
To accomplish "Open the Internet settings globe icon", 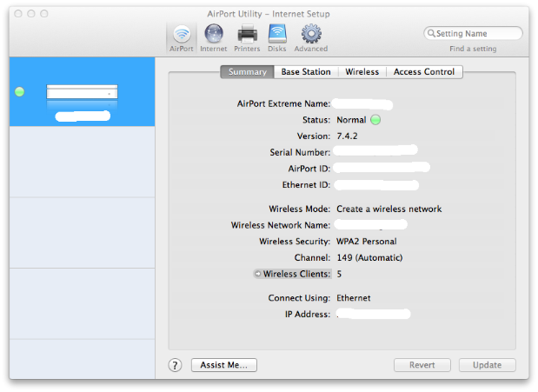I will (214, 38).
